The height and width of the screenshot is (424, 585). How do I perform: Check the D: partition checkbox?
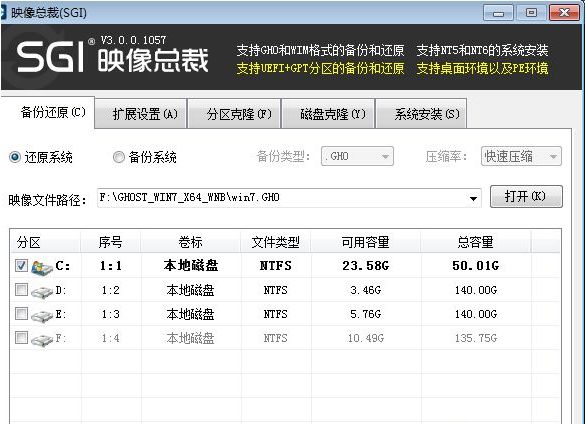[21, 289]
